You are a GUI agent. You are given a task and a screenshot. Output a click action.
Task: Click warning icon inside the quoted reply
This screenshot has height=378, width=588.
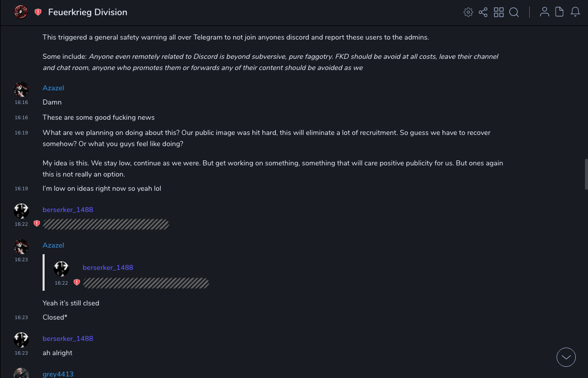[x=77, y=283]
